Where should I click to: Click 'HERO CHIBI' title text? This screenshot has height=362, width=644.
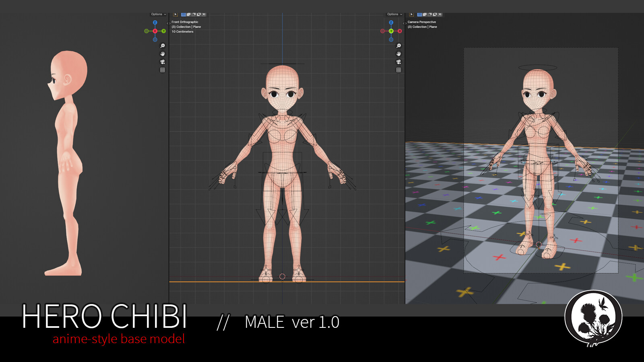pyautogui.click(x=105, y=317)
